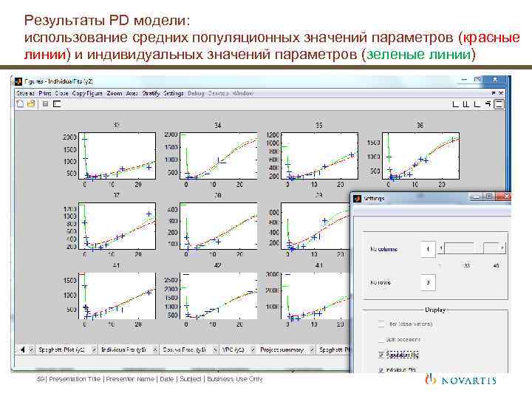Close the Obs. vs Pred. (y1) tab

point(215,349)
